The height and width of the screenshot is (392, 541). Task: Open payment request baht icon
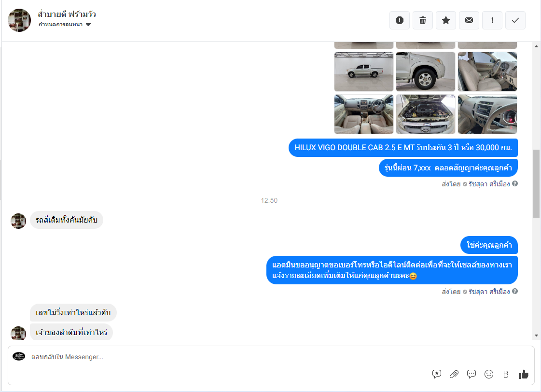[506, 374]
